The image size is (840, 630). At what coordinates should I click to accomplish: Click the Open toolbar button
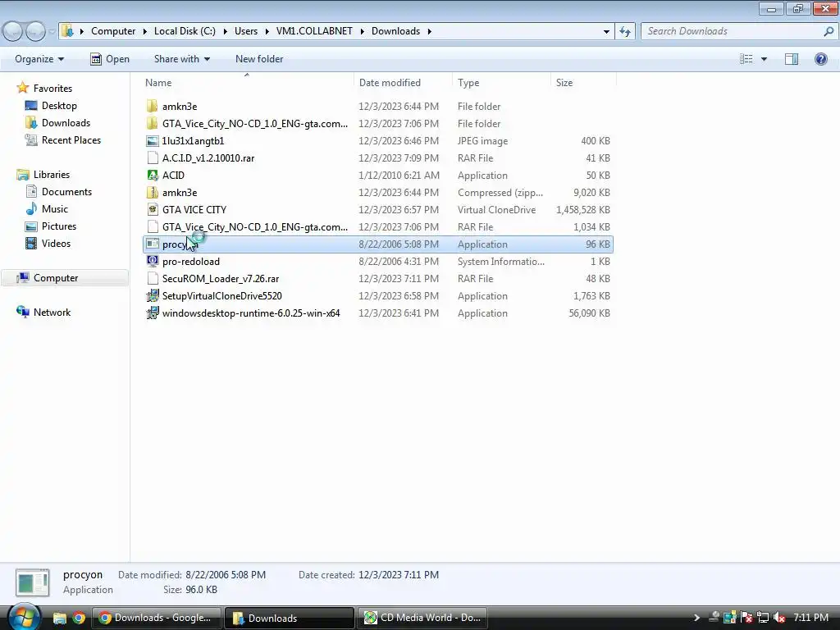pyautogui.click(x=110, y=59)
